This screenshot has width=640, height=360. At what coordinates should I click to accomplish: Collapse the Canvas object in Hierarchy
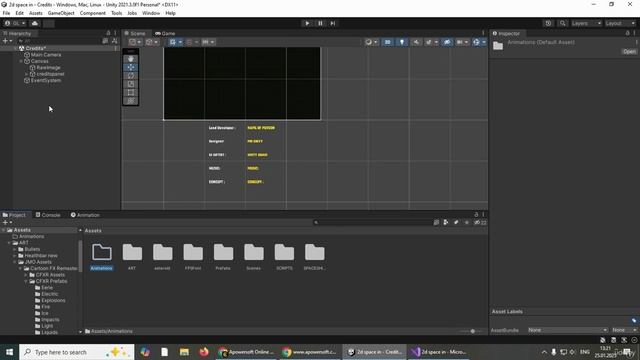[21, 61]
